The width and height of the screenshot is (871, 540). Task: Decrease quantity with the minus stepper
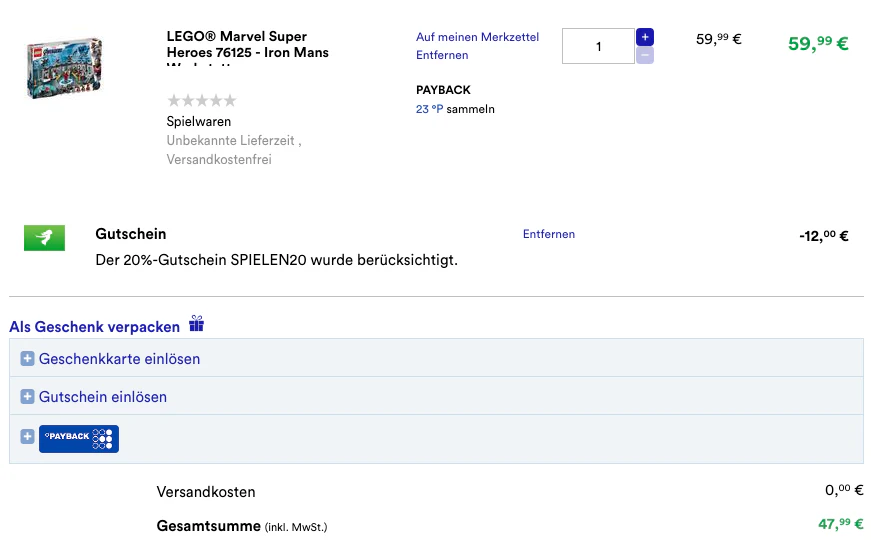(644, 55)
